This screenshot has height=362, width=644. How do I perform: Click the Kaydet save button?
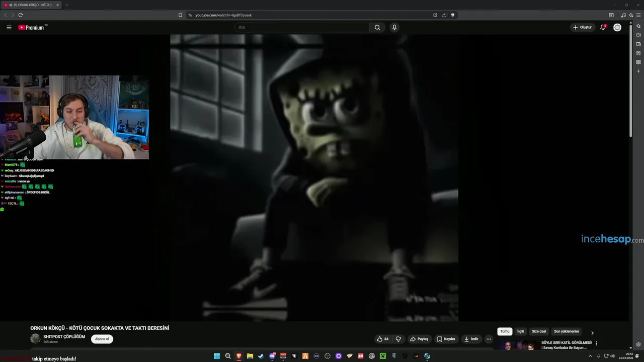coord(446,339)
